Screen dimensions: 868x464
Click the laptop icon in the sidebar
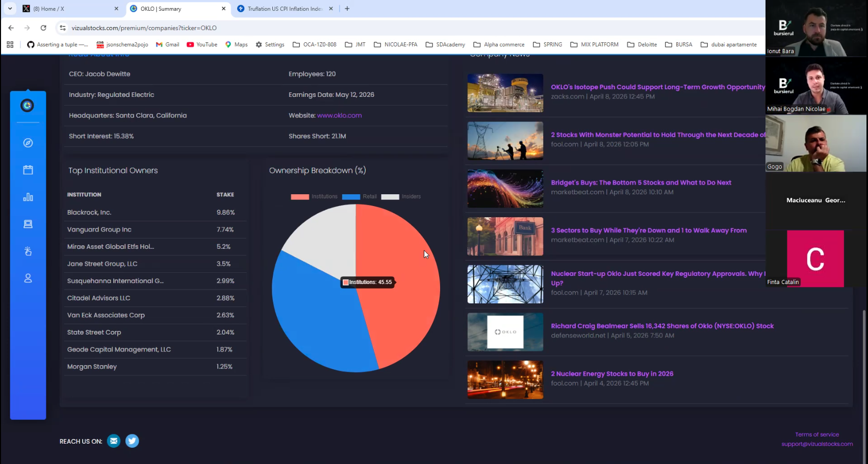coord(28,224)
